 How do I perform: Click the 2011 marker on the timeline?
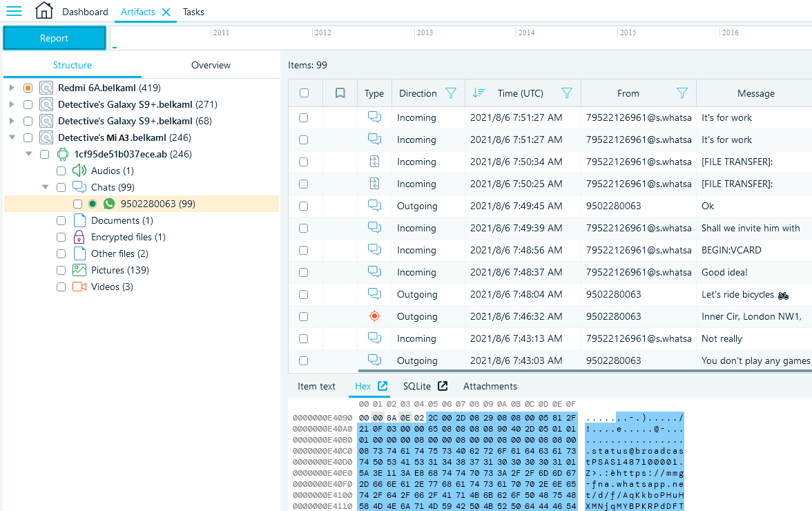tap(221, 32)
